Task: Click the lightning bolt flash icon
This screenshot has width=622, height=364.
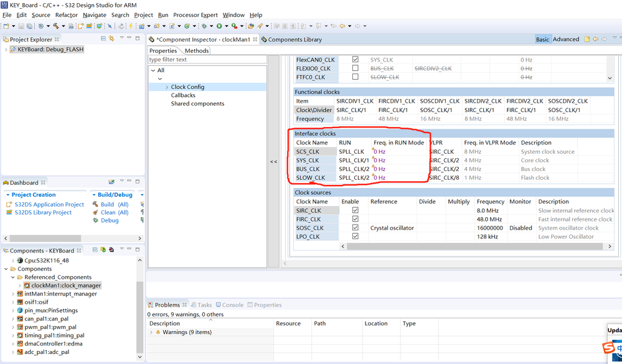Action: pyautogui.click(x=131, y=26)
